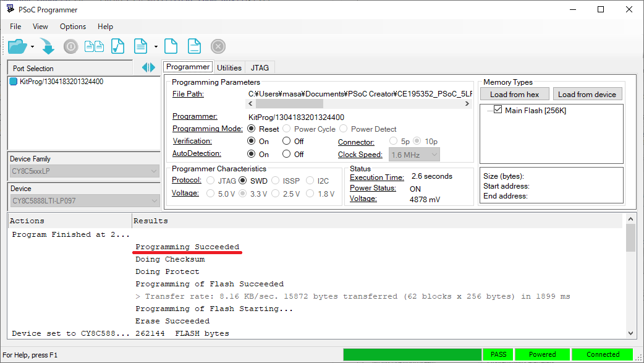
Task: Select 1.8 V voltage
Action: (x=310, y=193)
